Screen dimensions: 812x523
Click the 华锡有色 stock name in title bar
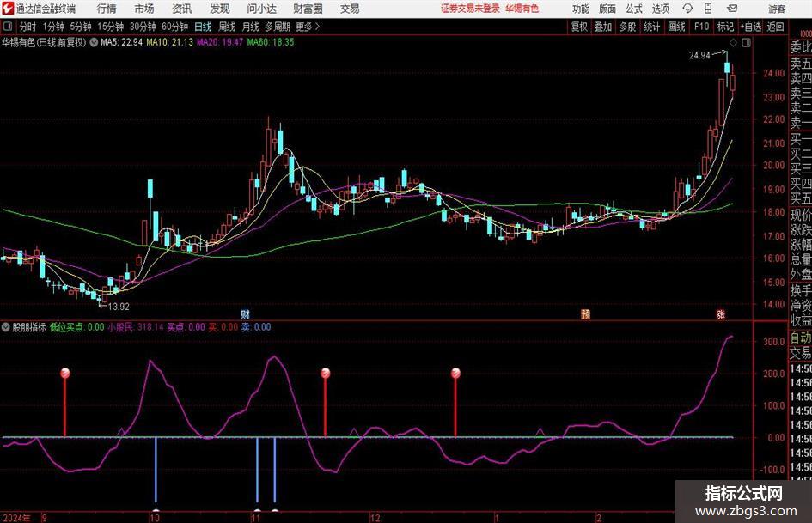(x=522, y=9)
